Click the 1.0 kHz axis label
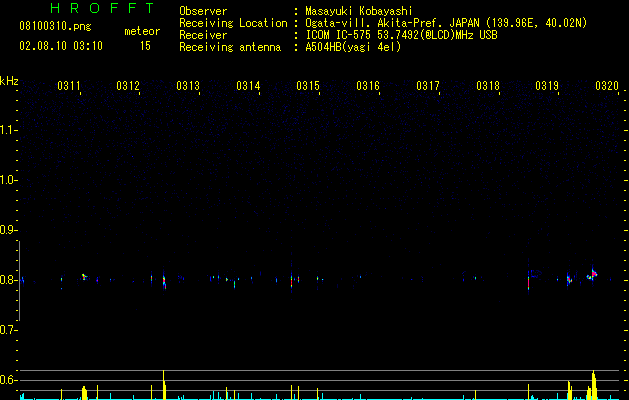The image size is (629, 400). point(8,180)
